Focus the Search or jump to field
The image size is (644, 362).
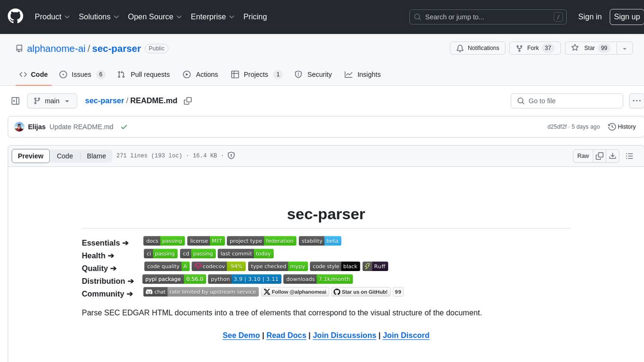coord(489,17)
